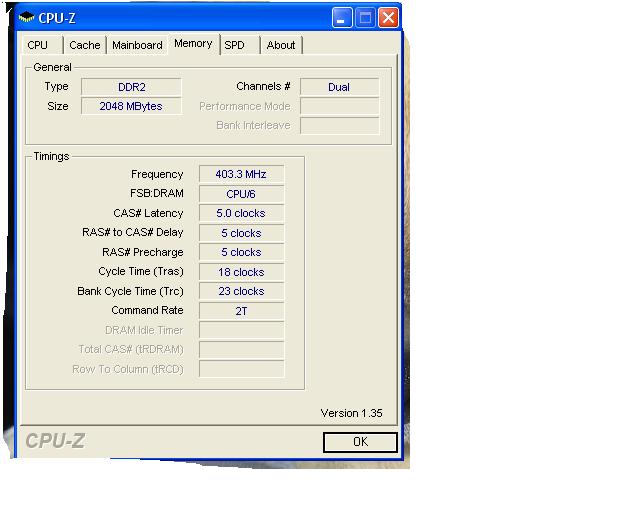
Task: Click the General group heading
Action: (x=52, y=67)
